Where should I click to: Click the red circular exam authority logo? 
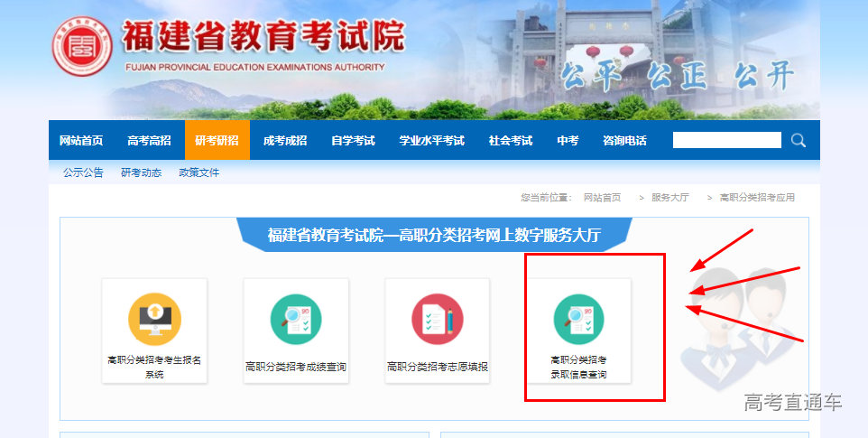point(82,46)
